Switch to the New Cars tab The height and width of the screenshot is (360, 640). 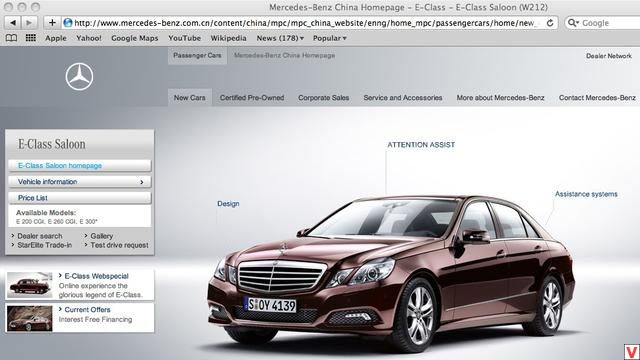[189, 98]
